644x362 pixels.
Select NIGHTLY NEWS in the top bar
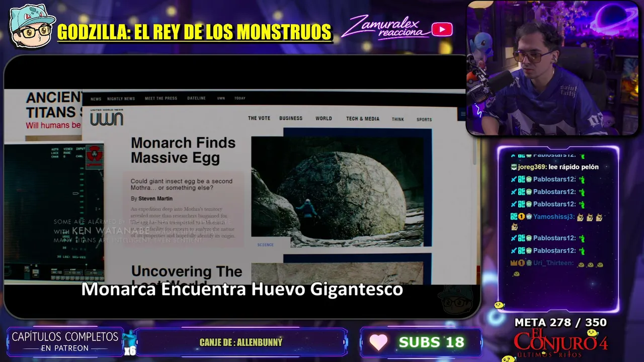click(x=121, y=99)
